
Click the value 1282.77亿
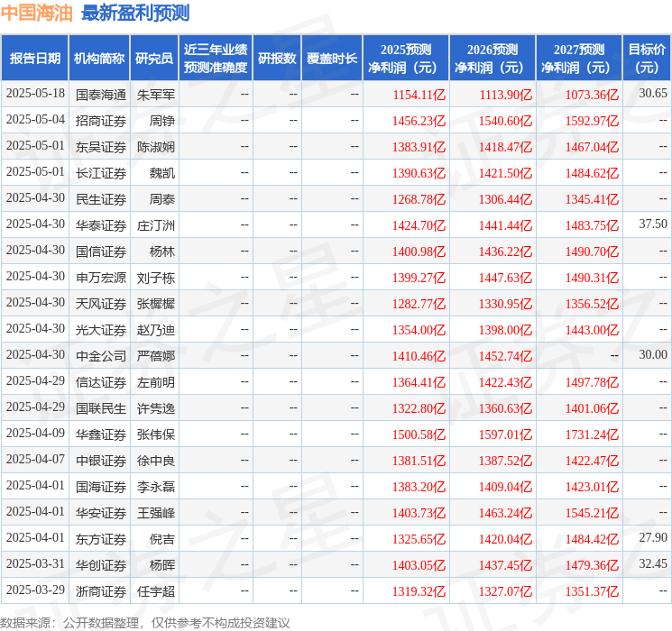point(419,304)
